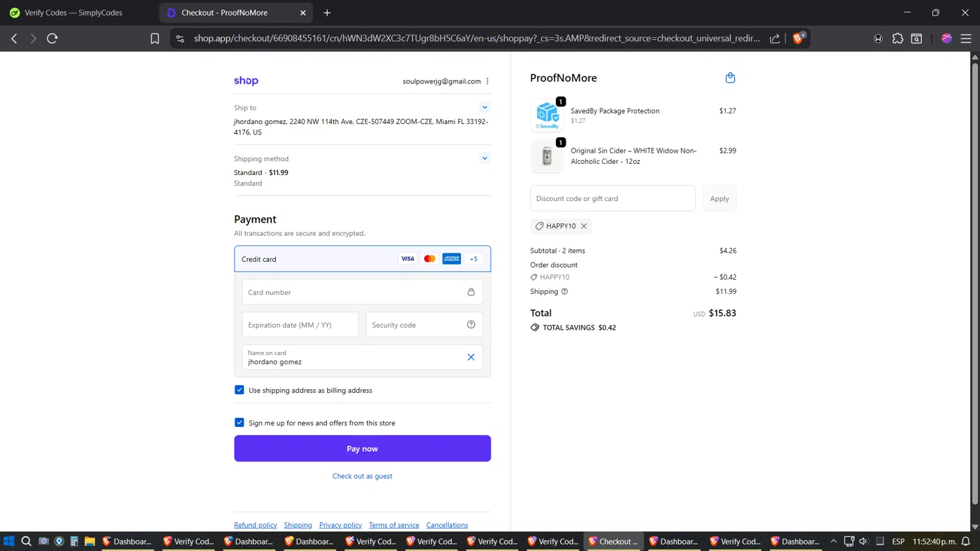Toggle the browser sidebar panel icon

pyautogui.click(x=917, y=39)
